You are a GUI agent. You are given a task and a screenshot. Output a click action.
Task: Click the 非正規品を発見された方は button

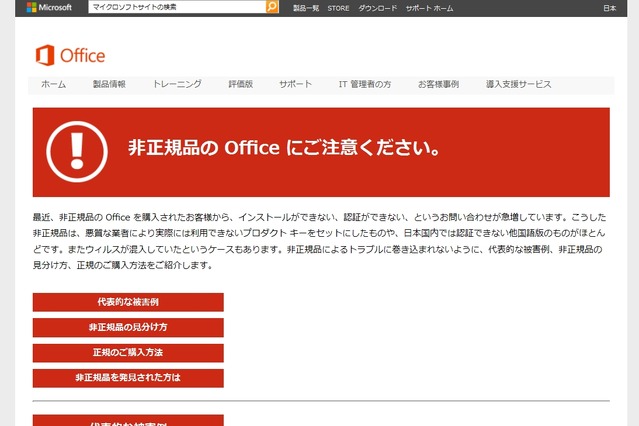(x=128, y=378)
